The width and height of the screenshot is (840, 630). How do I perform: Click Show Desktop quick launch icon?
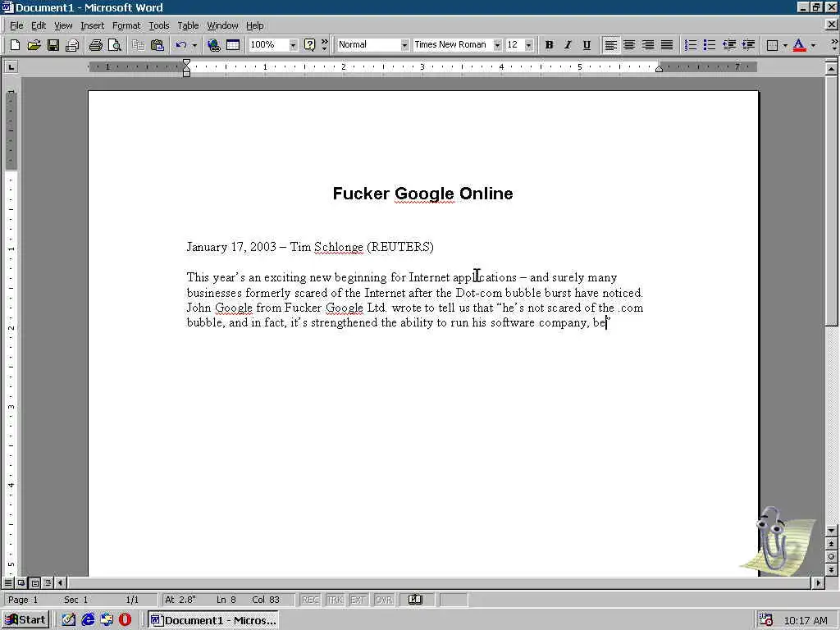pyautogui.click(x=69, y=620)
